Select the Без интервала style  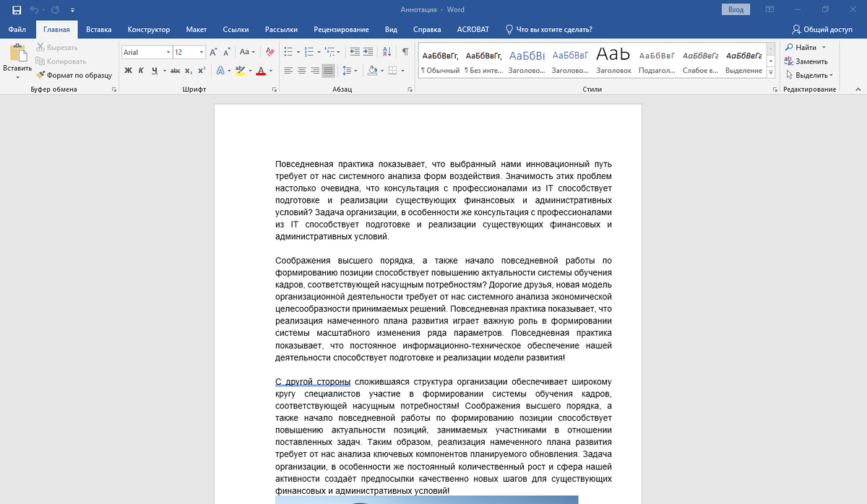point(483,61)
